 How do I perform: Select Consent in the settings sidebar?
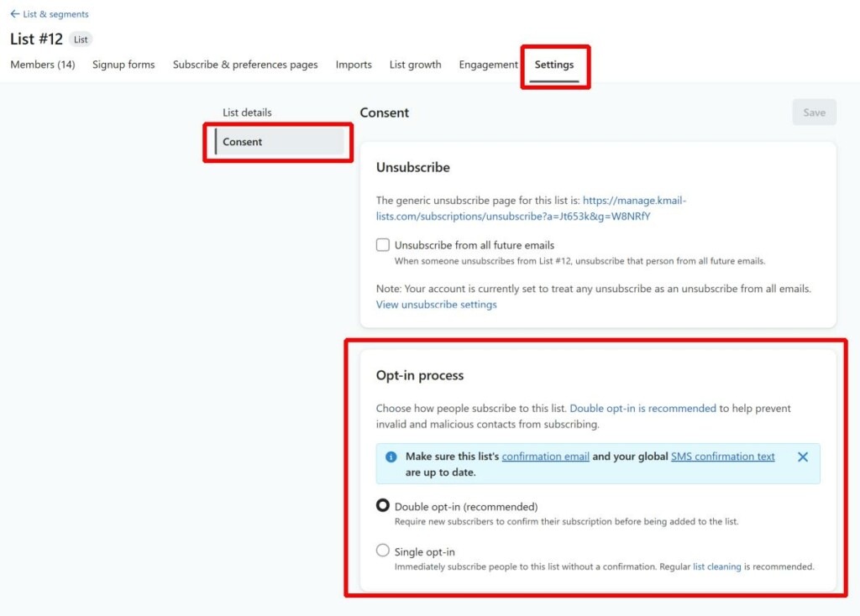pyautogui.click(x=242, y=142)
